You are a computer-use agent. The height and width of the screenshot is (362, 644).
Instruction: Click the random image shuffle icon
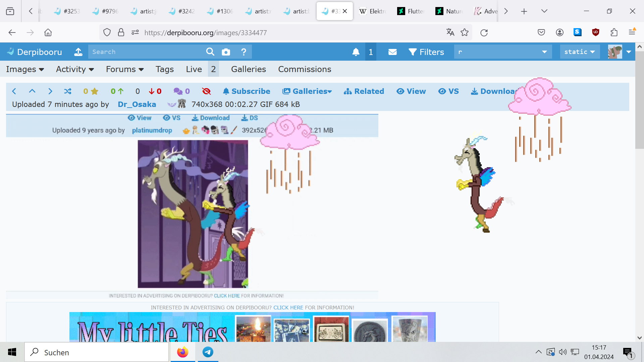[68, 91]
